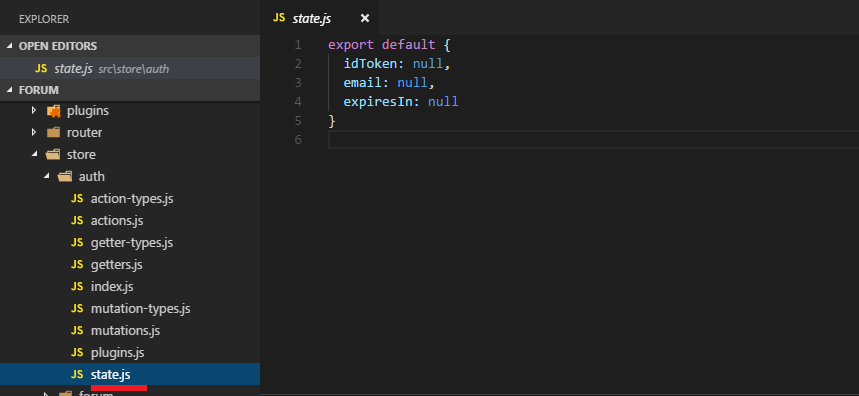Close the state.js editor tab
This screenshot has height=396, width=859.
(x=365, y=19)
